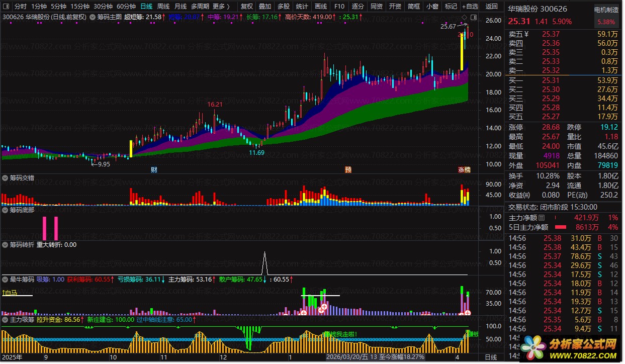625x364 pixels.
Task: Toggle the 小窗 small window
Action: click(432, 7)
